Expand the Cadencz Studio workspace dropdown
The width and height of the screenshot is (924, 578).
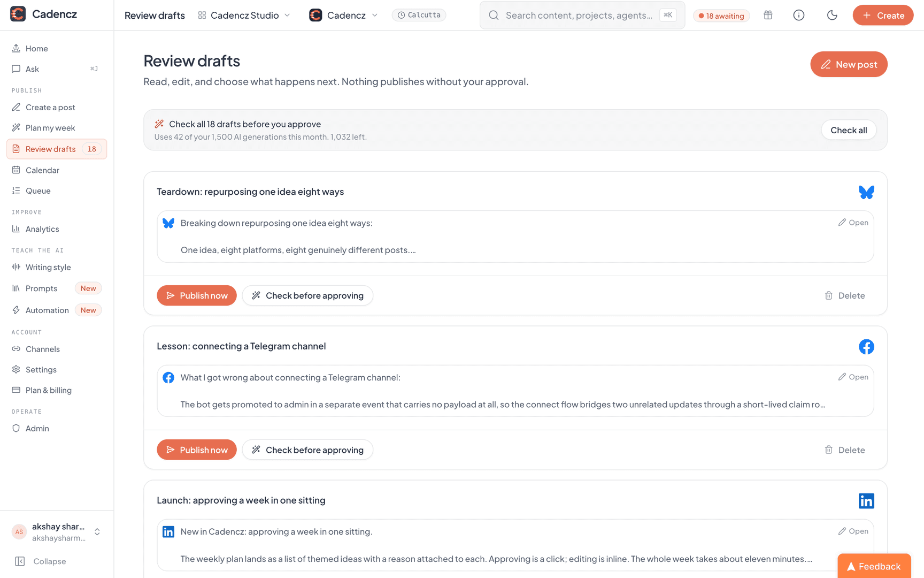[244, 15]
